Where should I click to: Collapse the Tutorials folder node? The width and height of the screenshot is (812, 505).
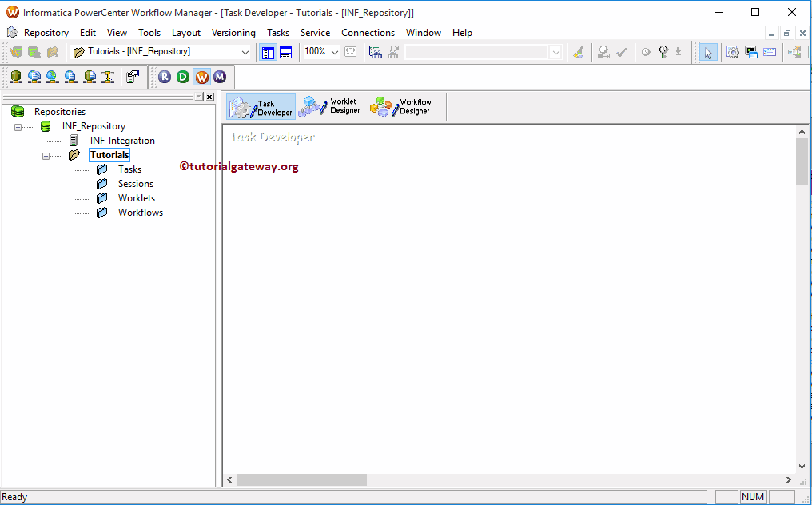coord(46,155)
